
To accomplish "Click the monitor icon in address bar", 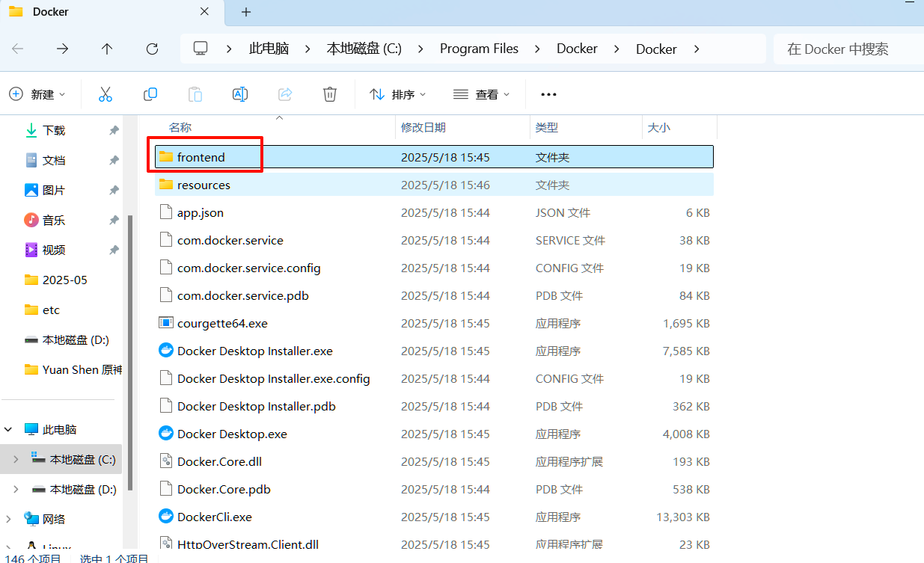I will coord(201,49).
